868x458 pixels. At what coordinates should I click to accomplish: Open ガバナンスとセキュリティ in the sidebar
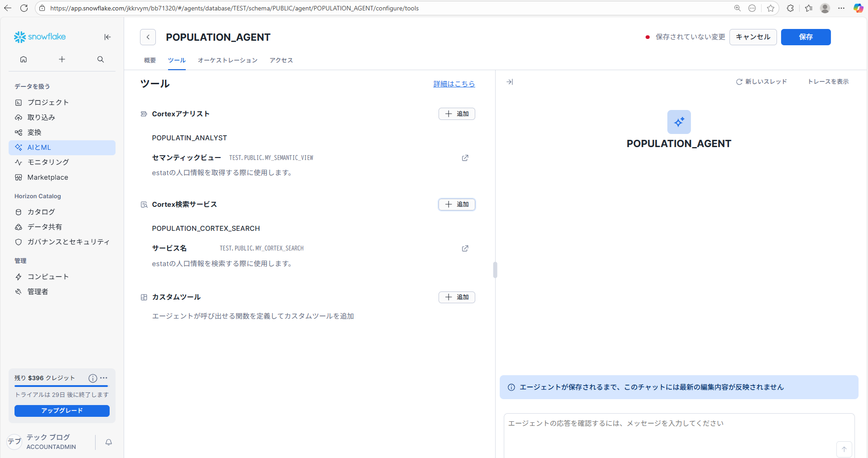(x=62, y=242)
